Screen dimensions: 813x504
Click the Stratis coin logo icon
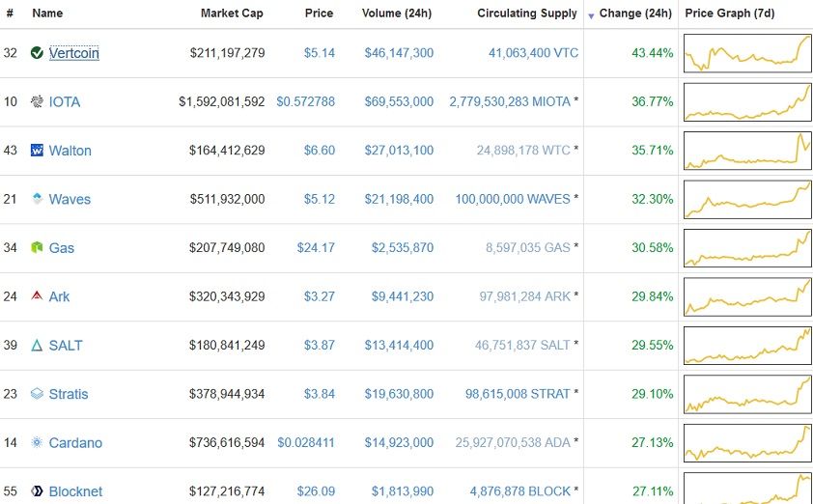click(37, 394)
